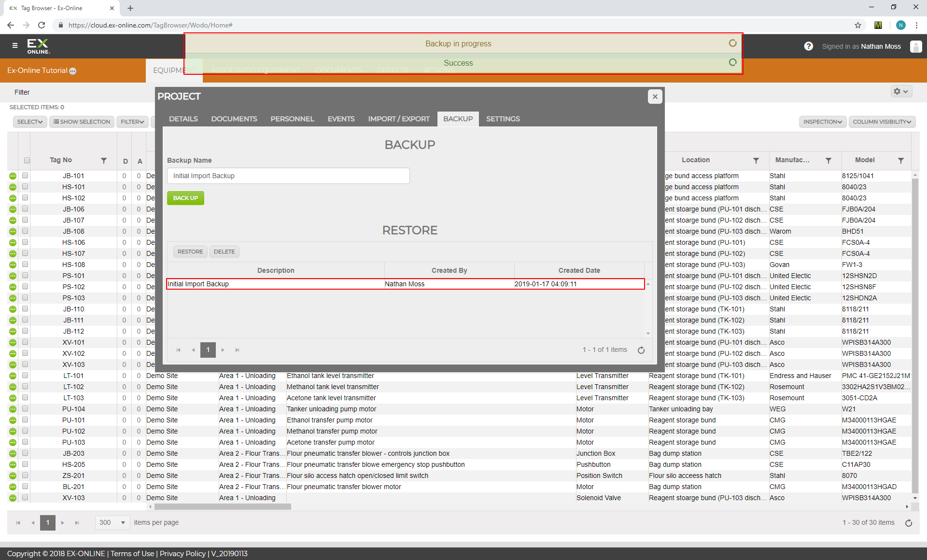This screenshot has height=560, width=927.
Task: Open the Settings tab in Project dialog
Action: coord(503,119)
